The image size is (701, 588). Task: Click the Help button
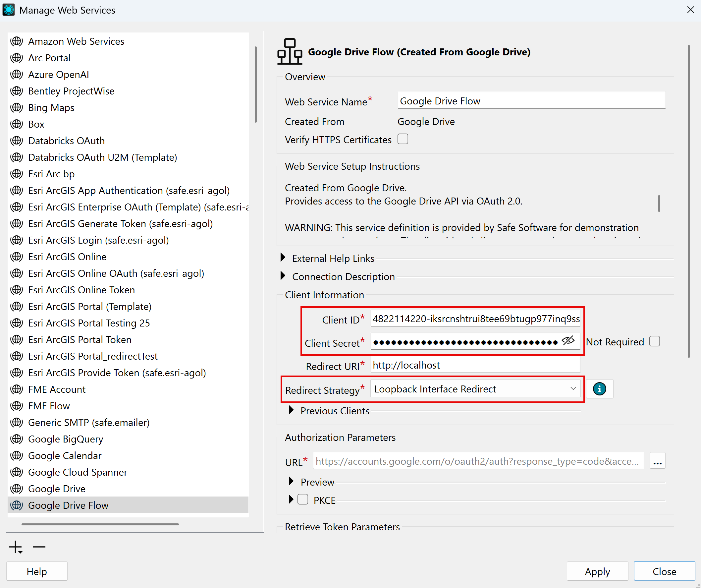tap(37, 572)
